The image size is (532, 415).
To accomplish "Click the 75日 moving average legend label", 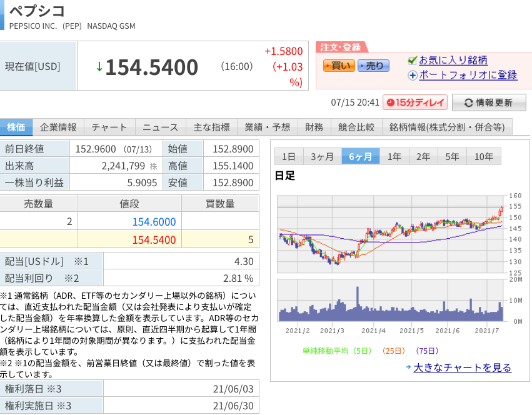I will click(427, 351).
